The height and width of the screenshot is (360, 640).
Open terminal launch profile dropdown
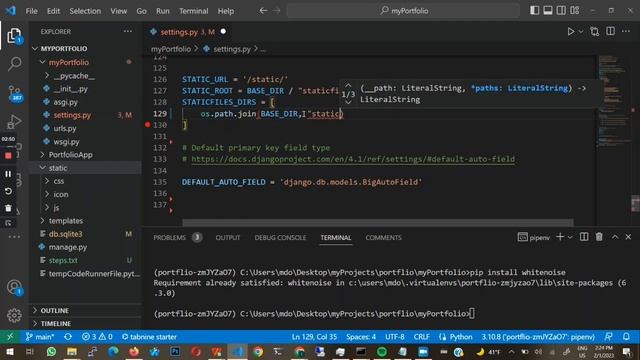[570, 237]
